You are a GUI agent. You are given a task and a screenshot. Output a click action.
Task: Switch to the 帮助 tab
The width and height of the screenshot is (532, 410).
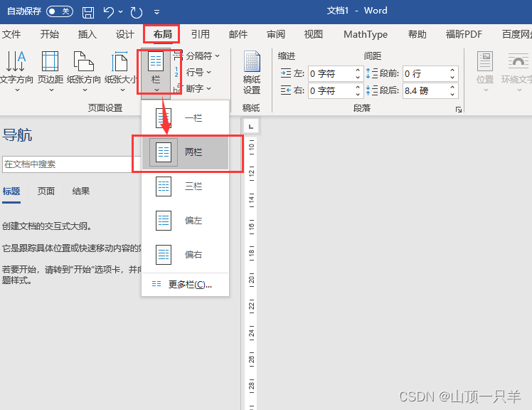coord(417,34)
